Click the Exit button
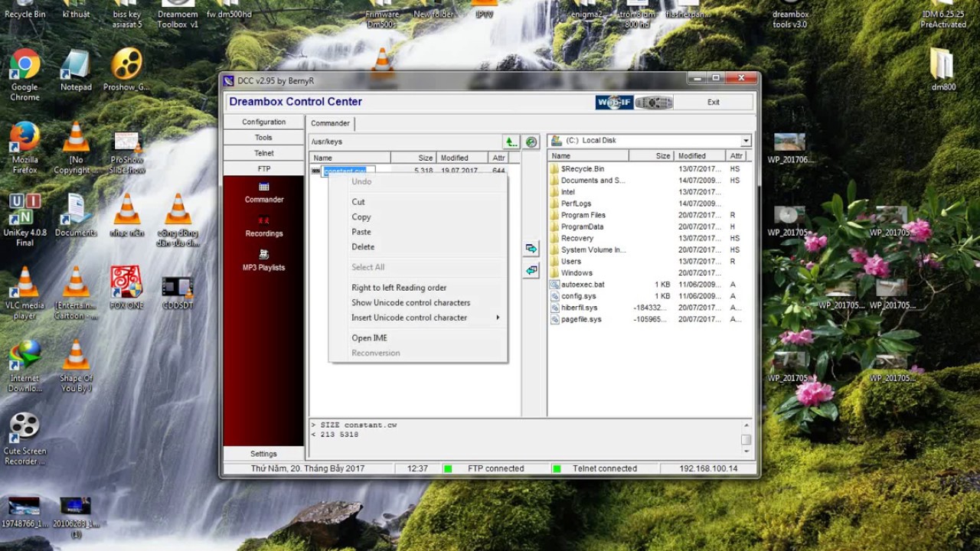 click(714, 103)
